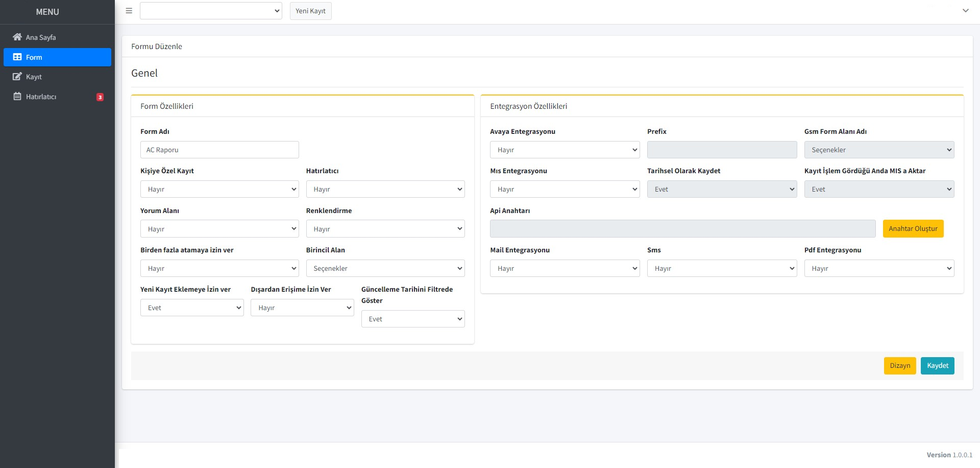Screen dimensions: 980x468
Task: Open the empty dropdown in top bar
Action: tap(211, 11)
